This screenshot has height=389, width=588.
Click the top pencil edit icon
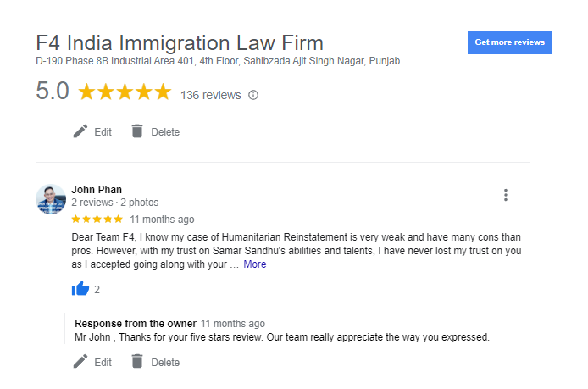point(80,131)
